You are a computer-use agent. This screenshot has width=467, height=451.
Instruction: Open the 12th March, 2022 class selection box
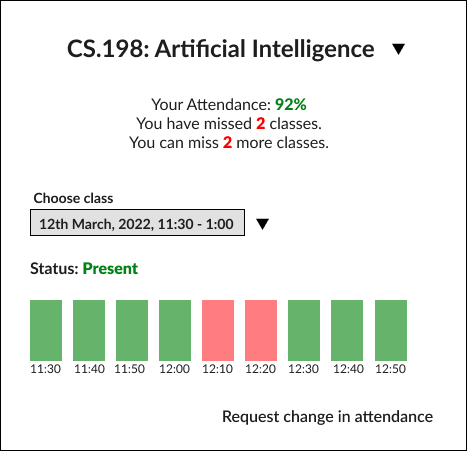tap(137, 223)
